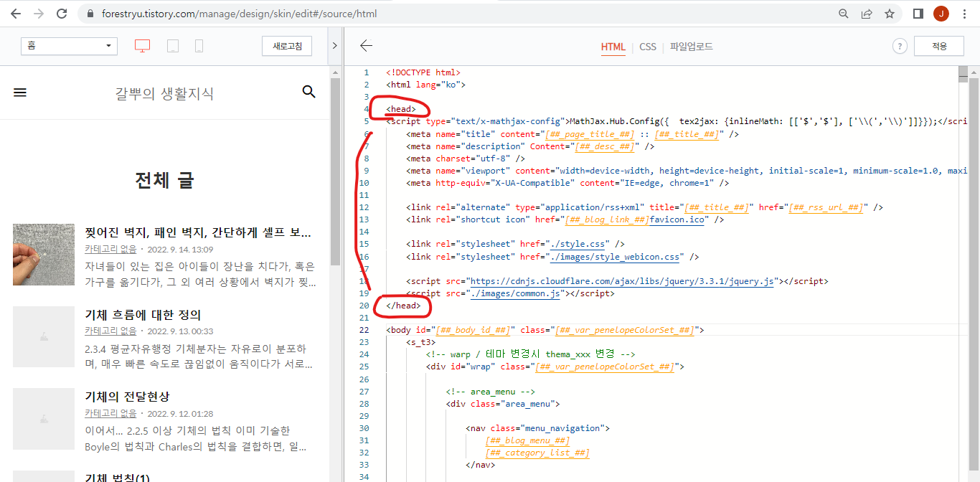980x482 pixels.
Task: Go back in browser history
Action: 16,14
